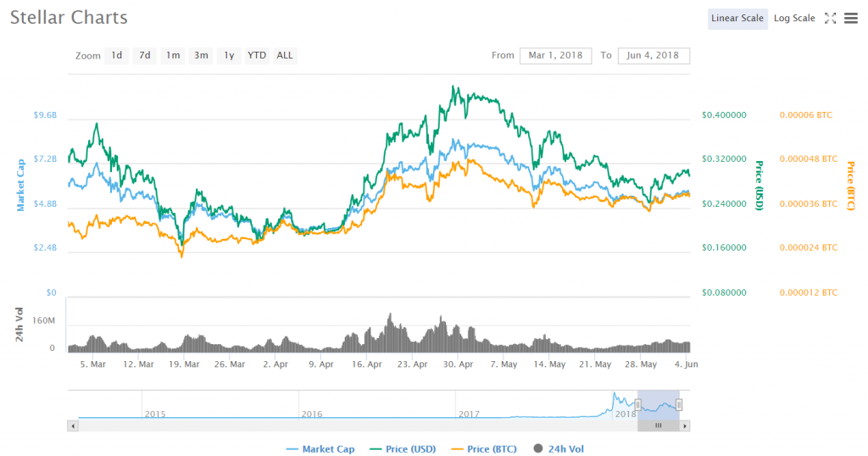Switch to Log Scale

pos(794,19)
